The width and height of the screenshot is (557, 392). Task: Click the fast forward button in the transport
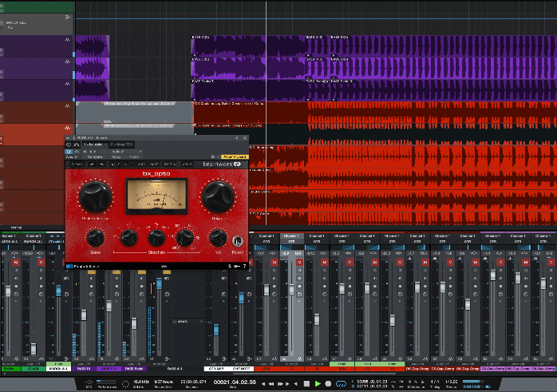[x=281, y=383]
